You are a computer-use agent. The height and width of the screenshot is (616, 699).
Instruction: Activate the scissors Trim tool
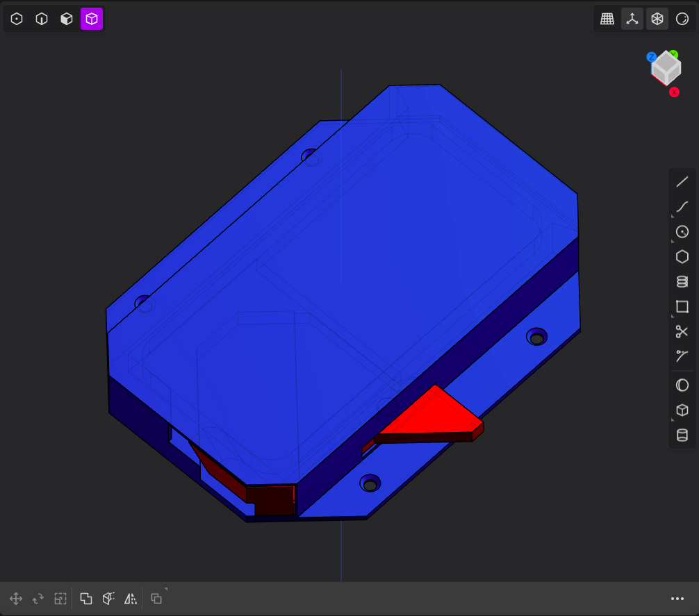click(682, 332)
